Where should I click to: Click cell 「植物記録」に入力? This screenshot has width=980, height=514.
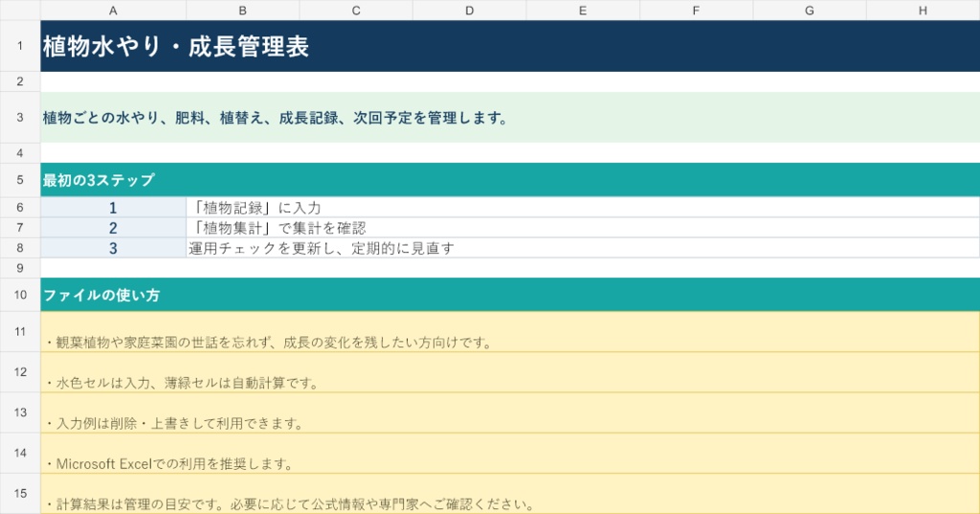click(x=583, y=207)
